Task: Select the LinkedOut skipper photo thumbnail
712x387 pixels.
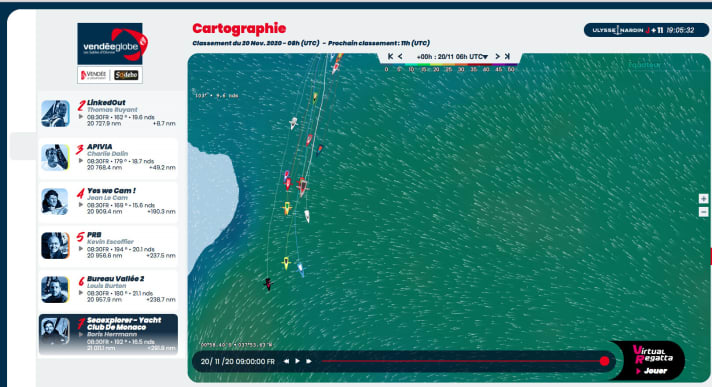Action: 55,113
